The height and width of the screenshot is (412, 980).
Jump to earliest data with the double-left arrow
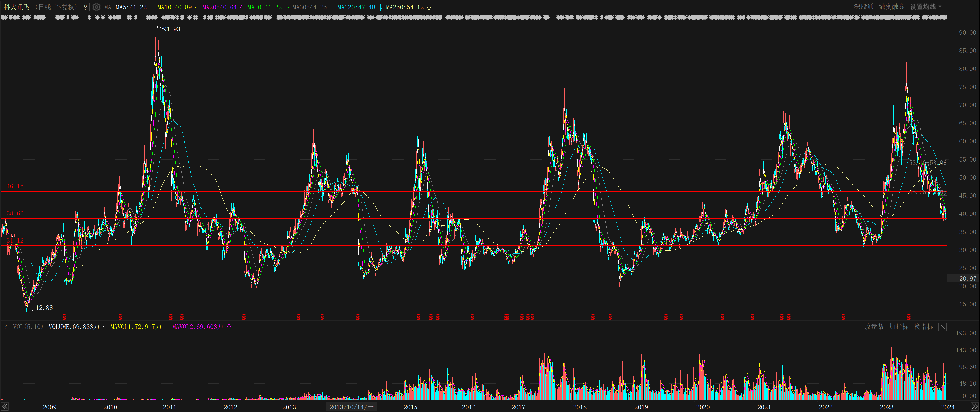[5, 407]
